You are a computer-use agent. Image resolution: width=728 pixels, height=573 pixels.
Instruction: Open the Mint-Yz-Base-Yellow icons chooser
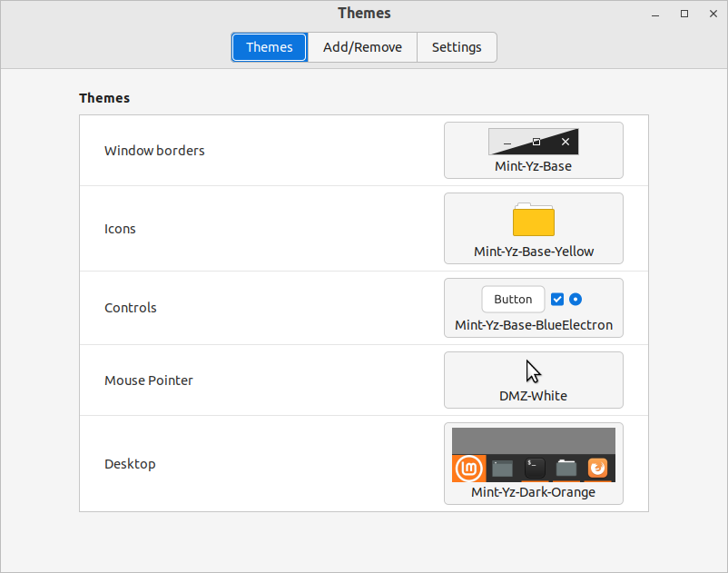point(534,229)
